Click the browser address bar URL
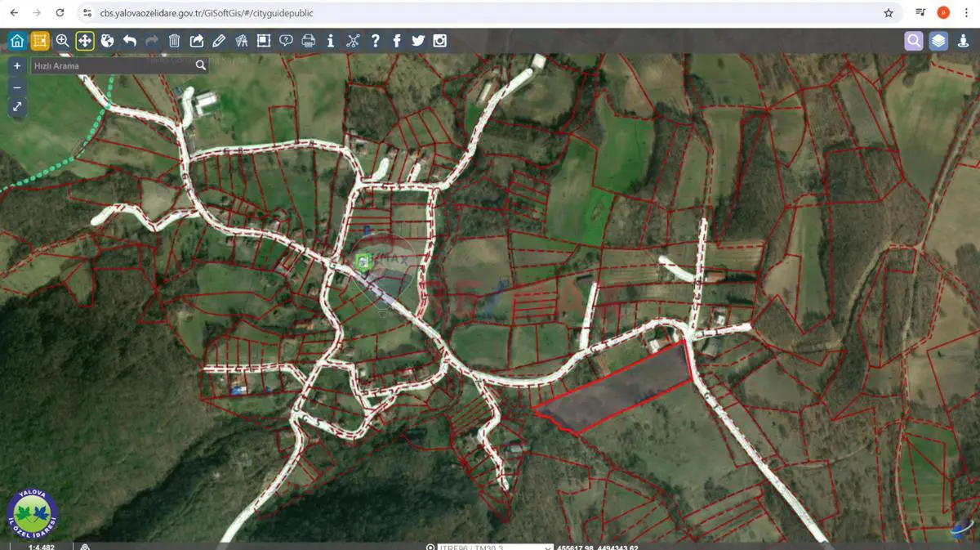The image size is (980, 550). [207, 13]
